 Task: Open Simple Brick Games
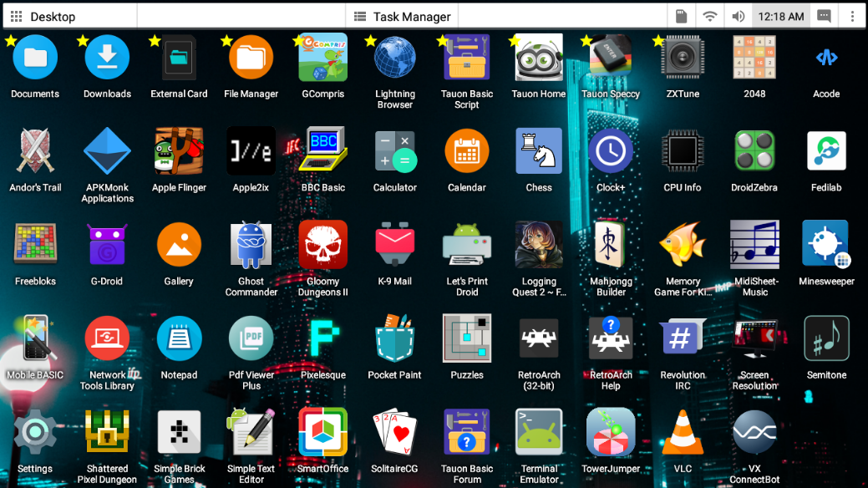click(x=179, y=432)
